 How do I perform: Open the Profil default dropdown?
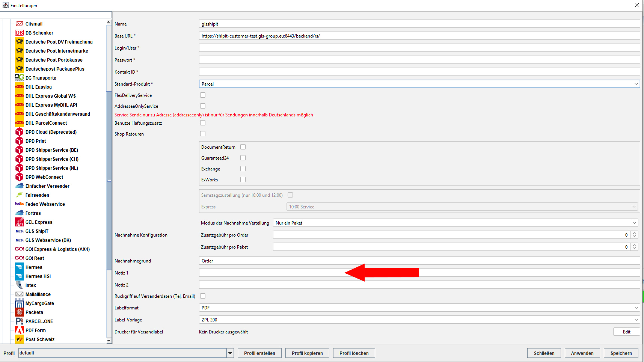pyautogui.click(x=126, y=353)
